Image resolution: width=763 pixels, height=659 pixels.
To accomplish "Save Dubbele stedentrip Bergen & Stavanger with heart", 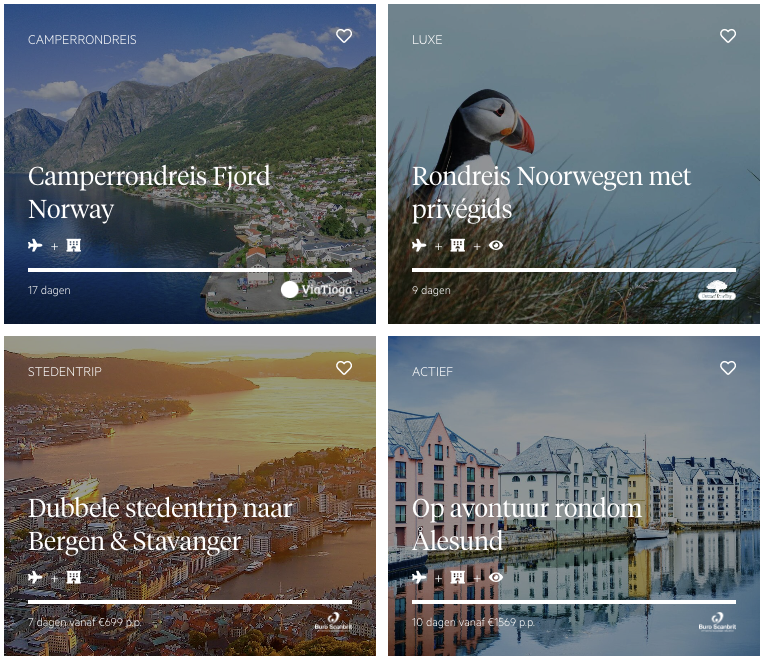I will 344,368.
